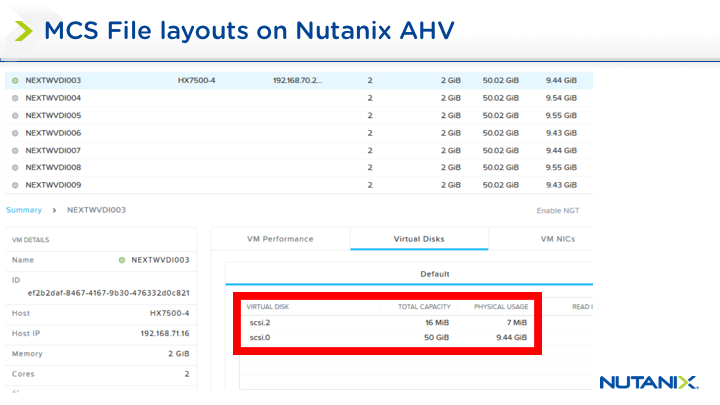This screenshot has height=405, width=720.
Task: Switch to the Virtual Disks tab
Action: coord(419,239)
